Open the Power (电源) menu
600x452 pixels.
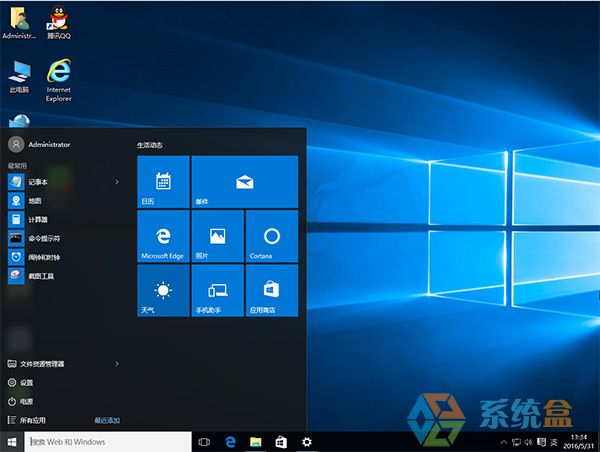(27, 401)
